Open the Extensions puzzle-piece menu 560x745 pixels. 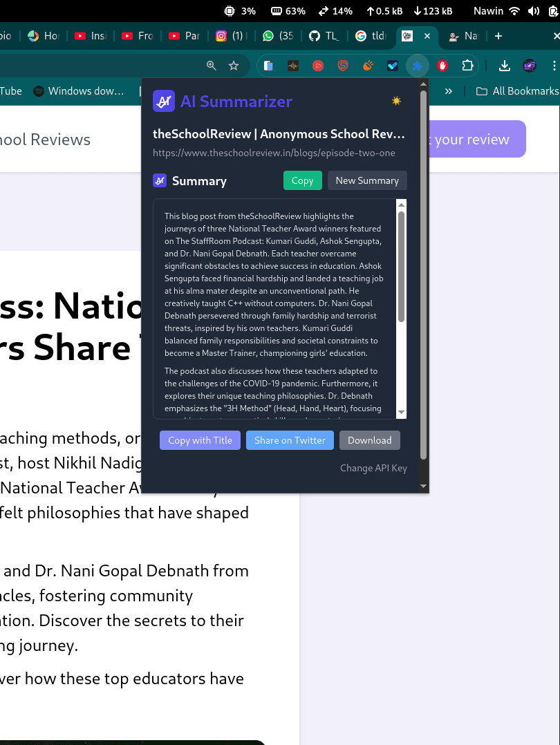[x=468, y=66]
